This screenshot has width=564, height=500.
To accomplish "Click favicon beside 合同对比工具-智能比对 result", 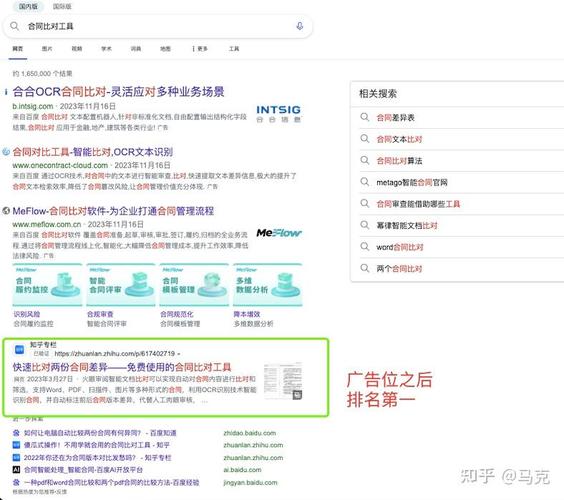I will (x=6, y=152).
